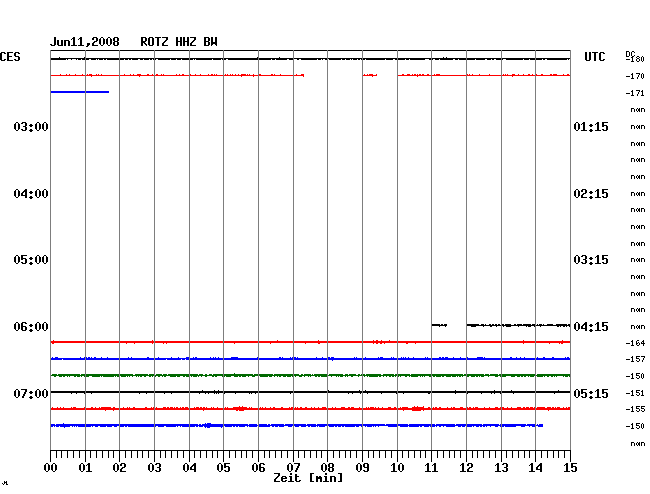This screenshot has height=494, width=650.
Task: Click the "11" minute tick label
Action: coord(432,467)
